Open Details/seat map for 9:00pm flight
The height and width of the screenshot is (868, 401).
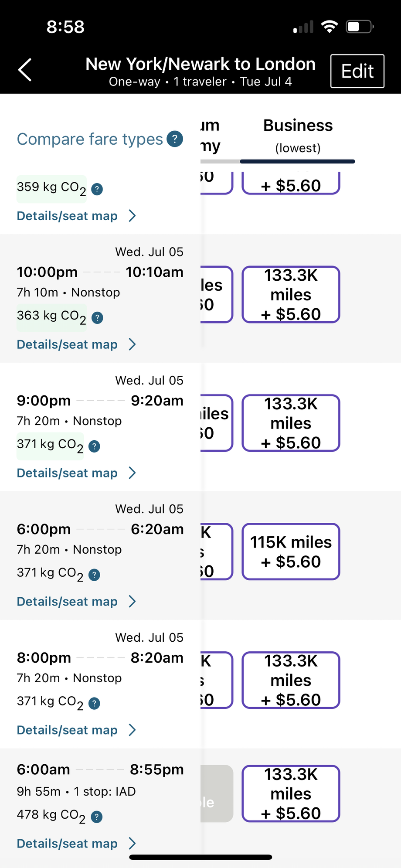76,473
